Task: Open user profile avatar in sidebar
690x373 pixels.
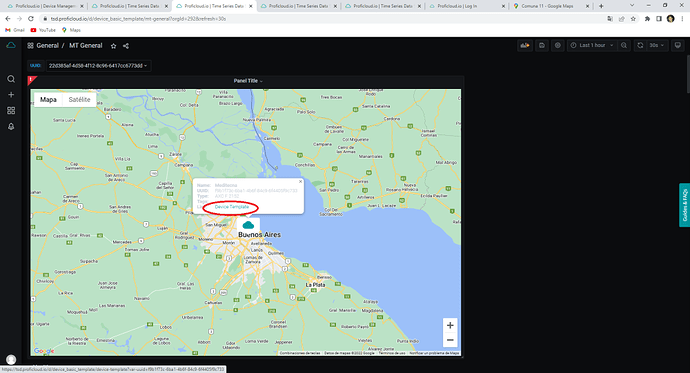Action: pyautogui.click(x=11, y=359)
